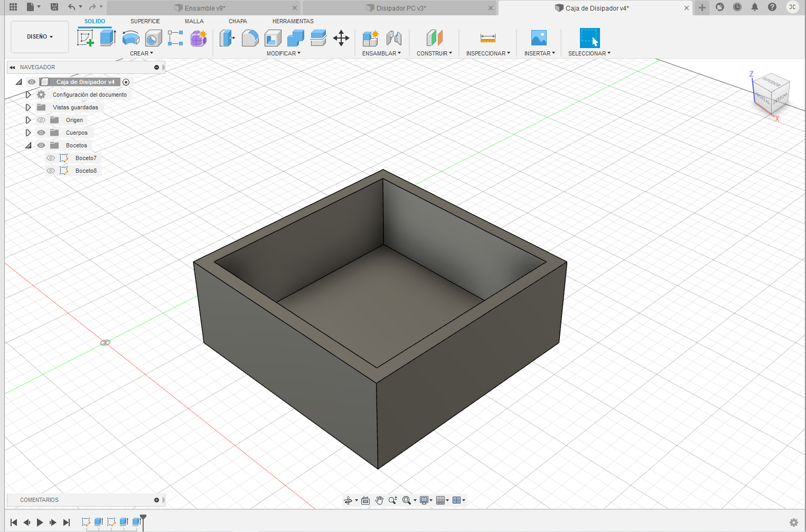The width and height of the screenshot is (806, 532).
Task: Jump to the timeline beginning
Action: 14,522
